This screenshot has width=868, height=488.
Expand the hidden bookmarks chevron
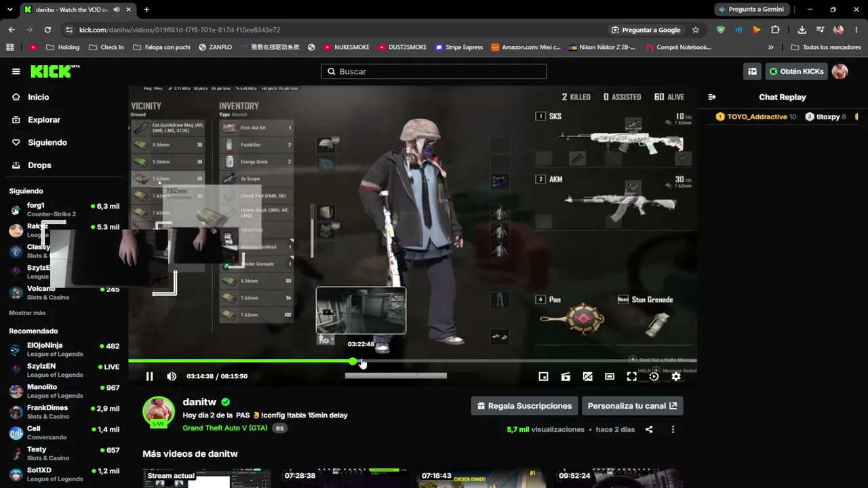click(x=771, y=47)
